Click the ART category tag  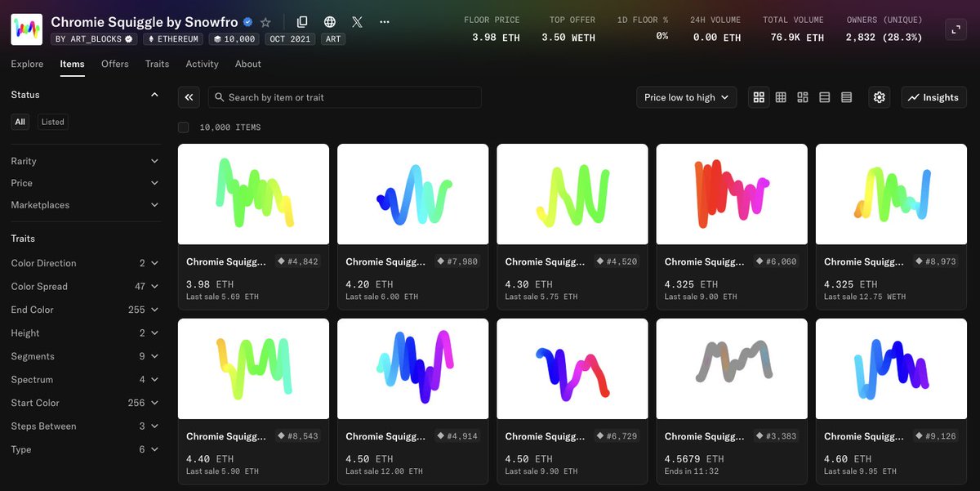[x=333, y=38]
